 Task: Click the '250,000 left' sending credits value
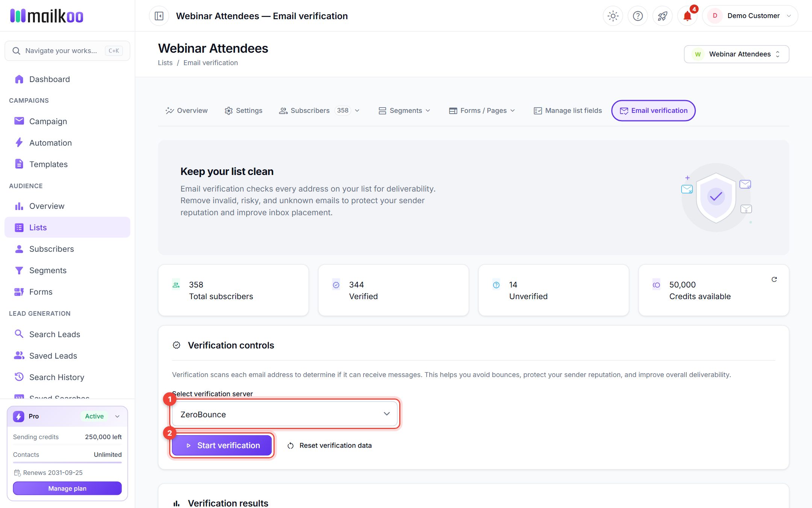(x=103, y=437)
